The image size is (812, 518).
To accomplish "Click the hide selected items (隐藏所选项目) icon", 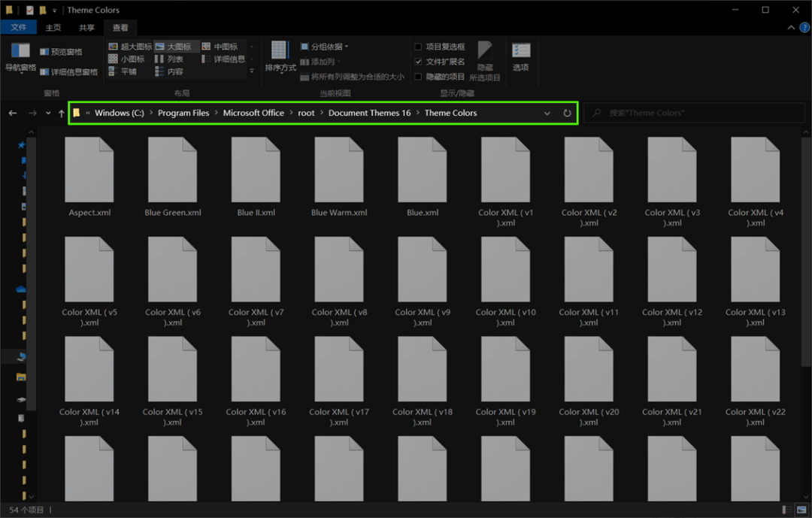I will [485, 61].
